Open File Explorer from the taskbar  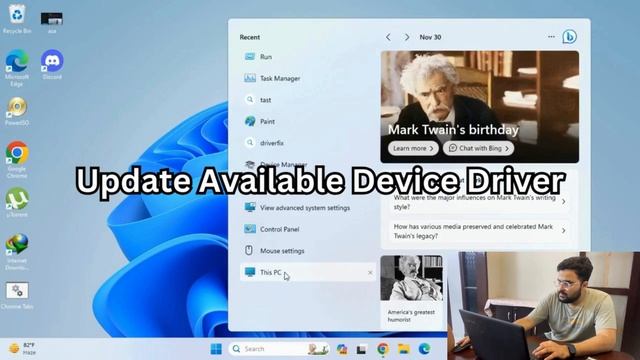click(404, 349)
